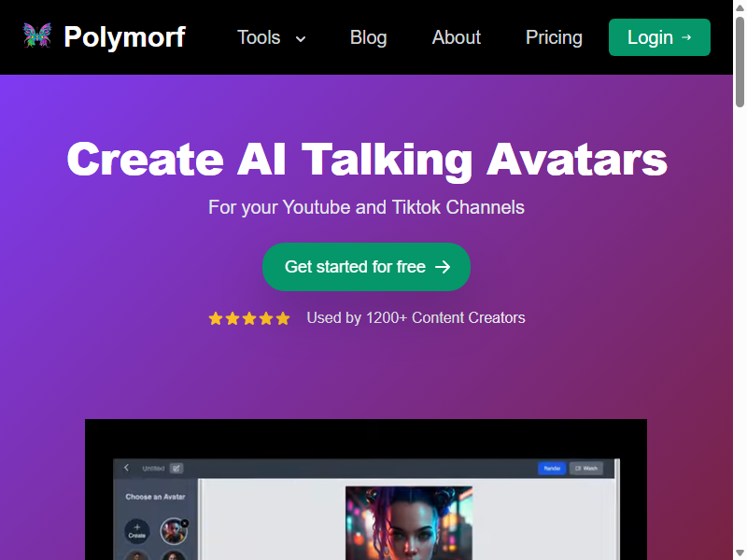Click the Watch button in demo

click(586, 469)
